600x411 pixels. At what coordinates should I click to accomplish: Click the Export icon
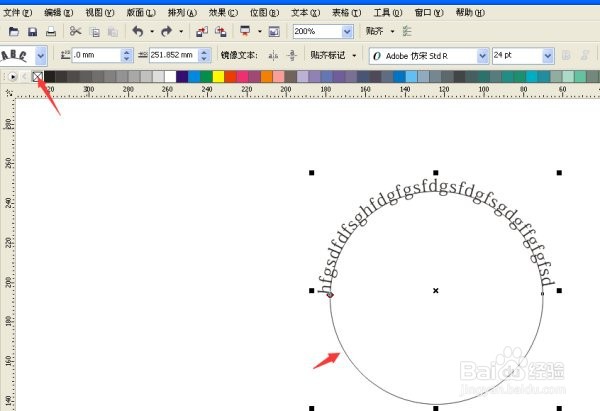[x=221, y=31]
